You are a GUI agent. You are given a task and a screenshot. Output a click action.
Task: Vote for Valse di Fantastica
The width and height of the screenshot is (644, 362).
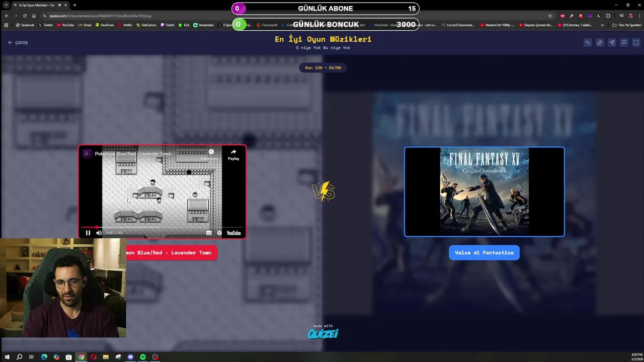(484, 253)
